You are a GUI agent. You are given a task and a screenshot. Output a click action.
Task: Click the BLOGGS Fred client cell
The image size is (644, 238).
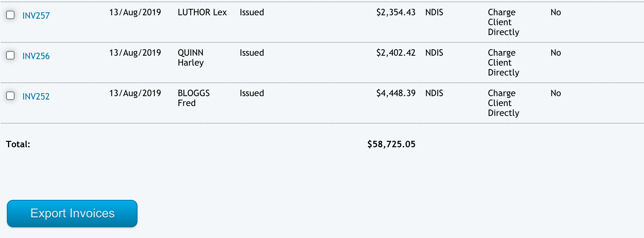pos(194,98)
